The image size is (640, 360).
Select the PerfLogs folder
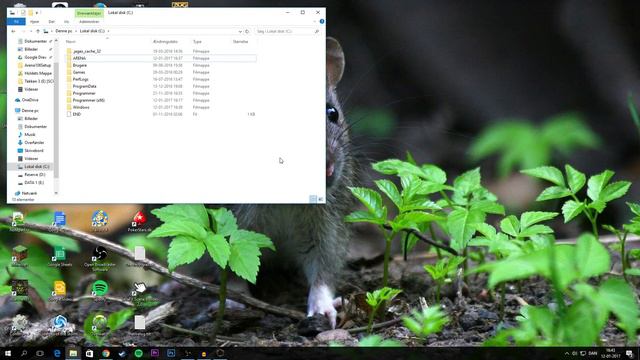coord(162,79)
